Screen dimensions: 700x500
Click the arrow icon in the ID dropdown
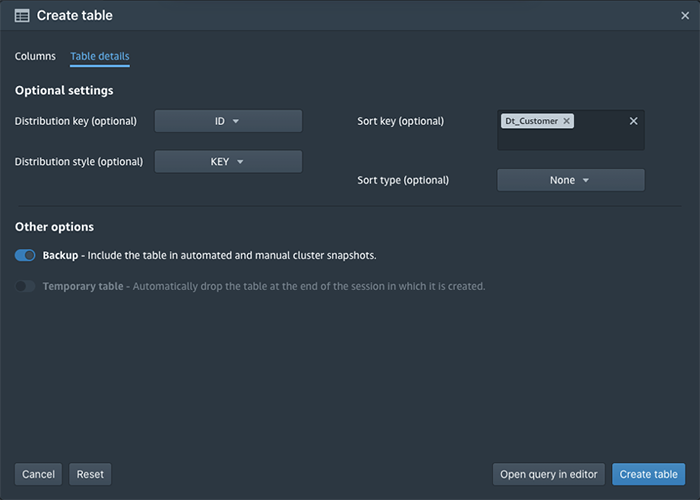tap(236, 121)
